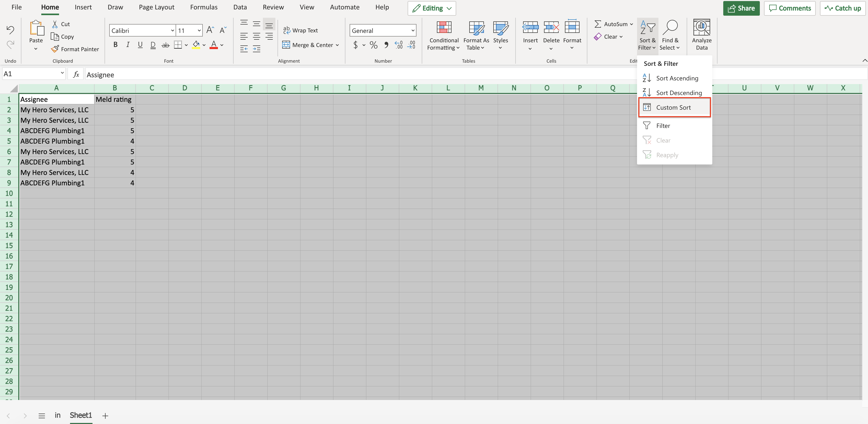Click the Borders icon in Font group

click(178, 45)
